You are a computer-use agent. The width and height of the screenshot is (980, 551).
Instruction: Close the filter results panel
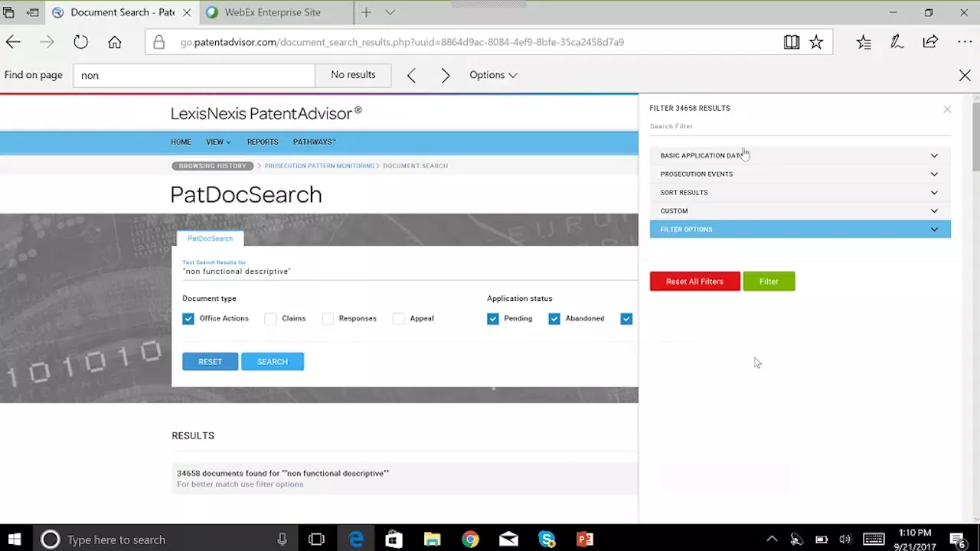[947, 109]
